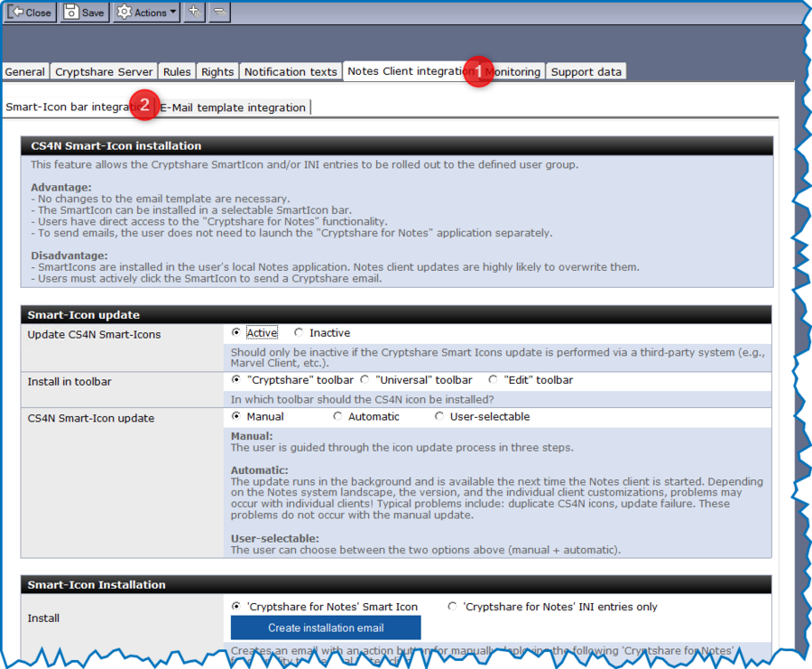Select the "Universal" toolbar radio button

[x=362, y=380]
